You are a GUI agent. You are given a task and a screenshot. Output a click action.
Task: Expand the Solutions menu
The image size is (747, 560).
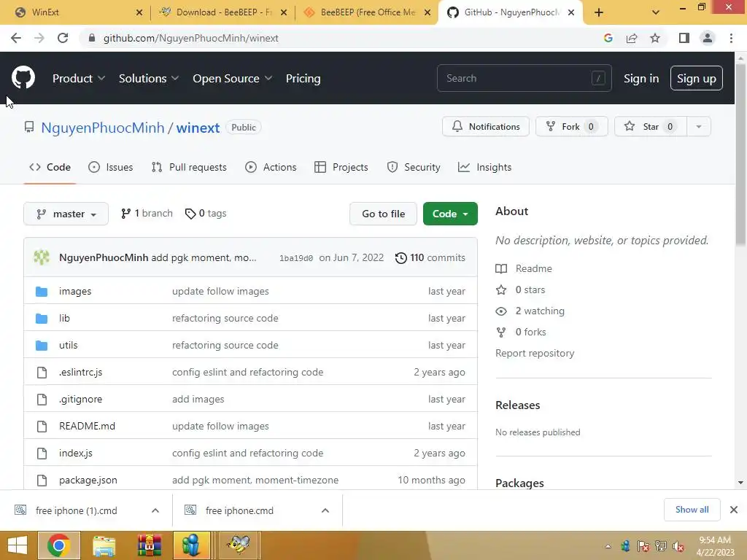click(149, 79)
